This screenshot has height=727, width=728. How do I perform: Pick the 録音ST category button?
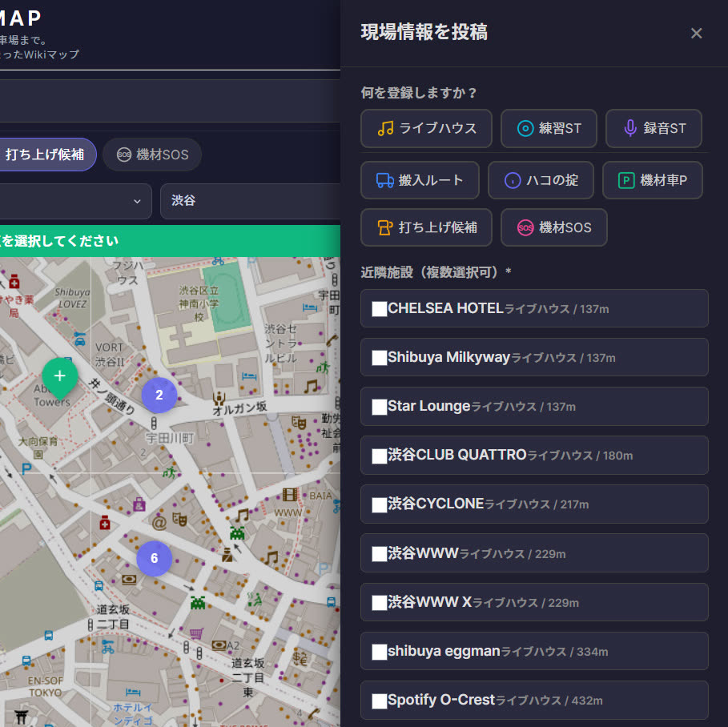coord(654,128)
